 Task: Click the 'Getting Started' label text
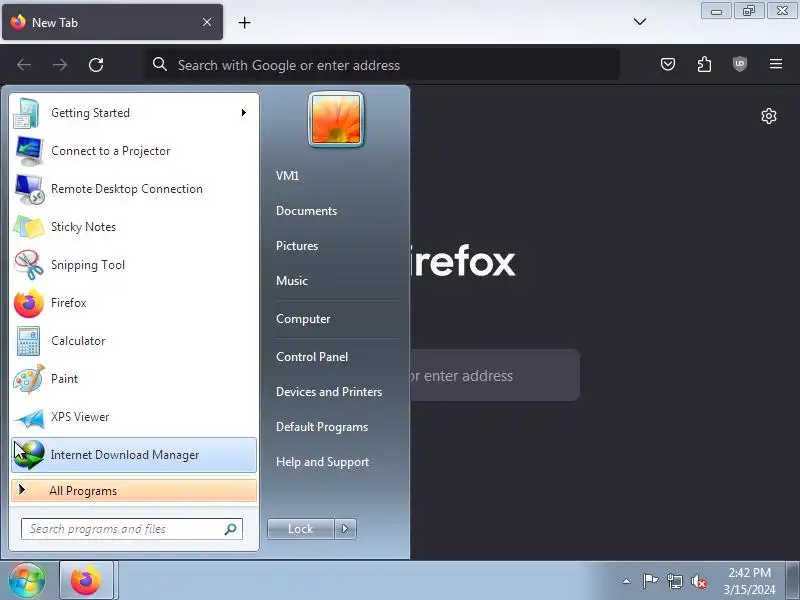(90, 113)
